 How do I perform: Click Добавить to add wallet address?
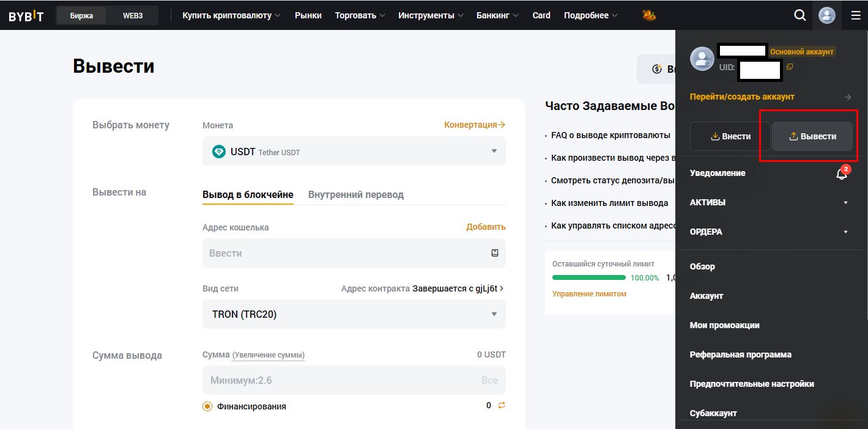tap(486, 227)
